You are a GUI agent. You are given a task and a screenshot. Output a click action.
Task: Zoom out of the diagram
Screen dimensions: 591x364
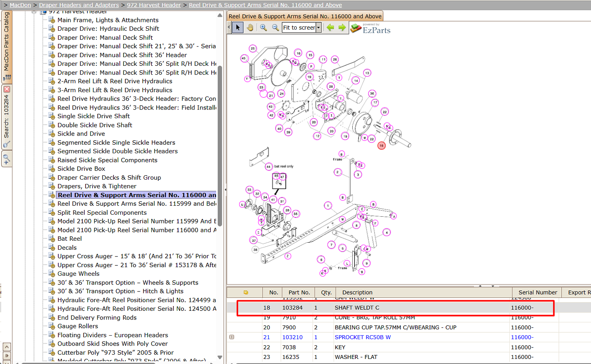point(275,28)
